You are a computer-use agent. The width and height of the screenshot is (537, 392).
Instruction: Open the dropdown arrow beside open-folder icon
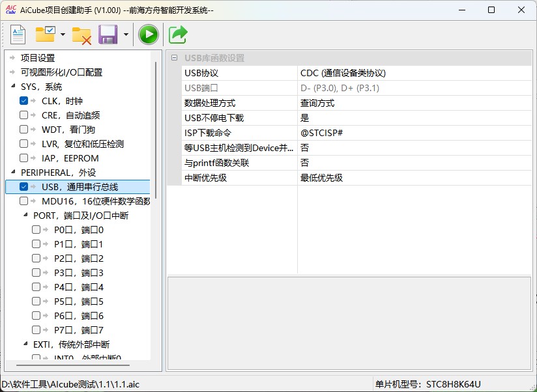tap(63, 35)
